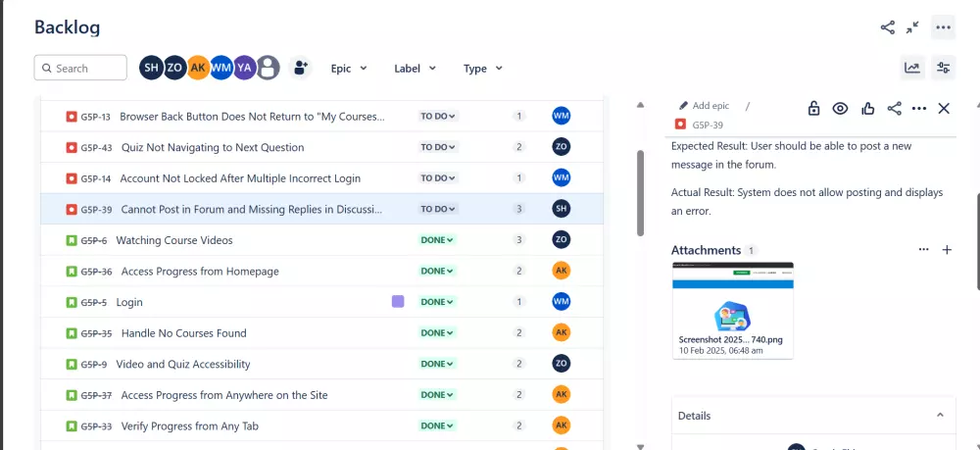Viewport: 980px width, 450px height.
Task: Open the Type filter dropdown
Action: click(482, 68)
